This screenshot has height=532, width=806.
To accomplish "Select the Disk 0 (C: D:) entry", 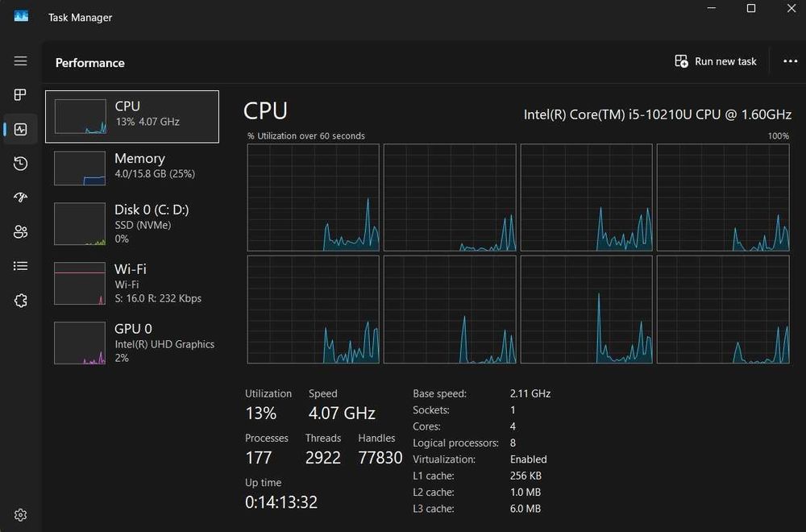I will click(x=132, y=223).
